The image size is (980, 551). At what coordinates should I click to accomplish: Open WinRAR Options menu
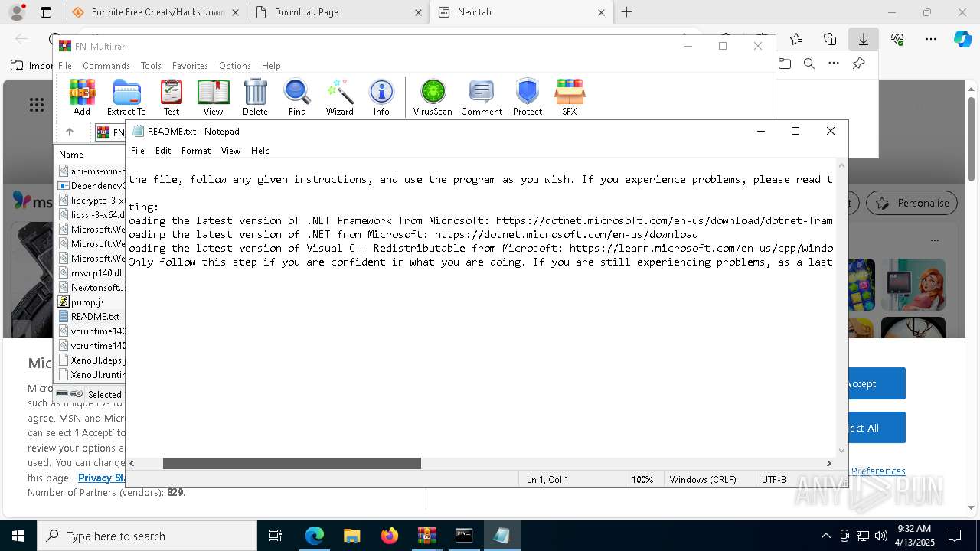click(235, 66)
